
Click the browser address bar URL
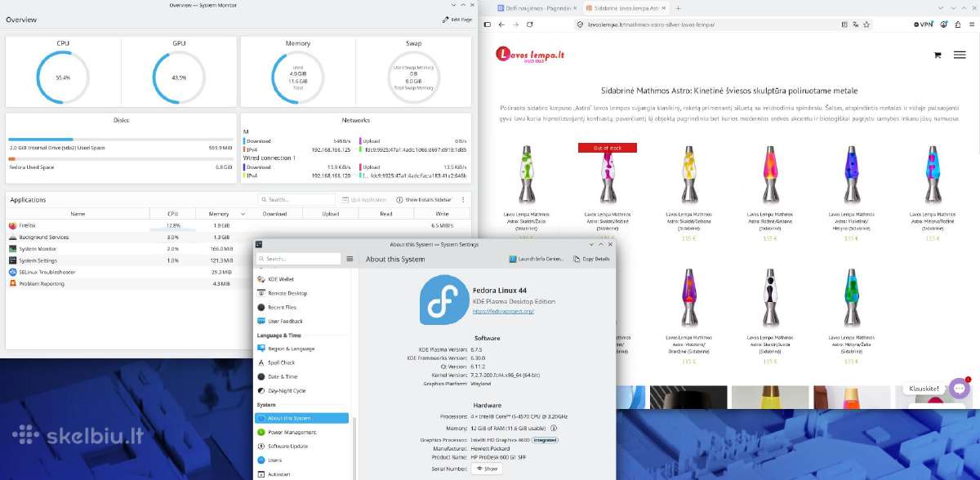651,24
